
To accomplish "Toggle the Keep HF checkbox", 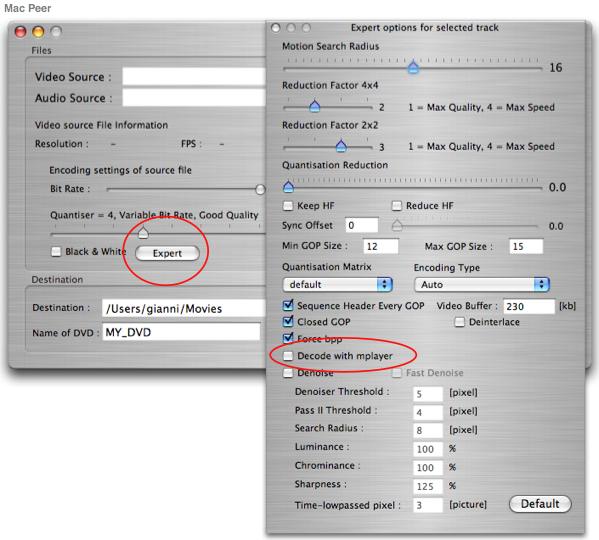I will 288,206.
